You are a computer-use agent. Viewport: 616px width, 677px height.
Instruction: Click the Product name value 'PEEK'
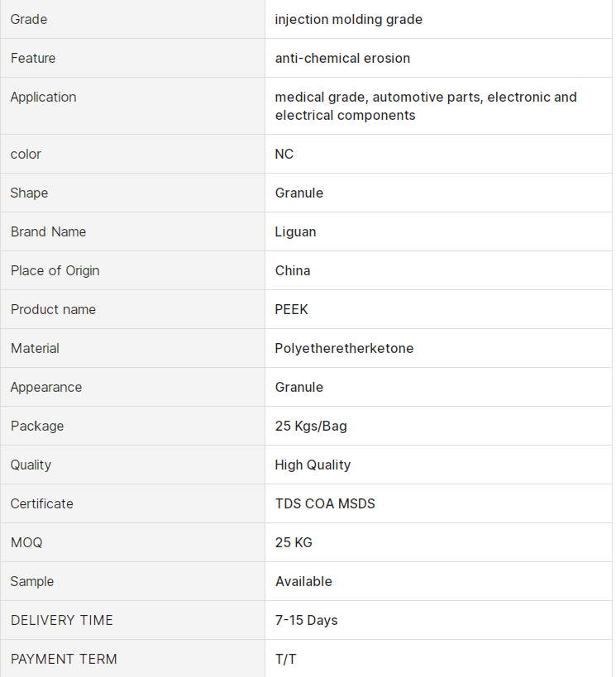pos(291,309)
